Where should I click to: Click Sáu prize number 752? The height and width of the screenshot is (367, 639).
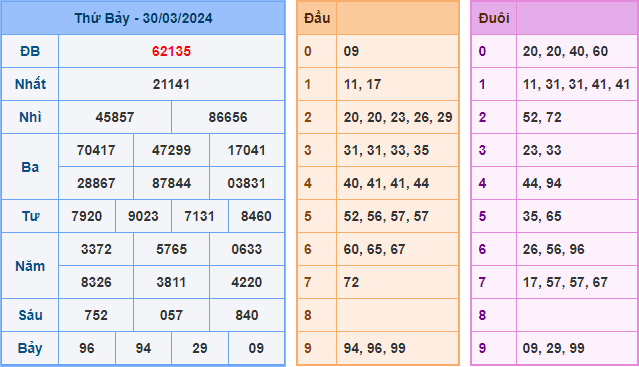[x=96, y=315]
